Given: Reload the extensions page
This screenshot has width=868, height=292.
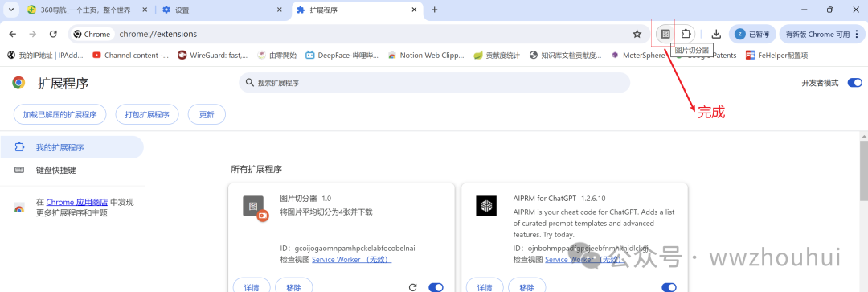Looking at the screenshot, I should point(53,34).
